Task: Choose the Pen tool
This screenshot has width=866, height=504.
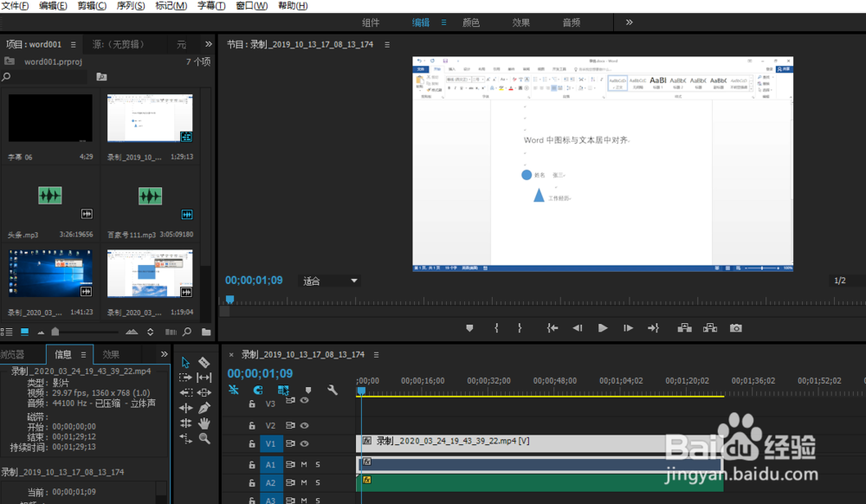Action: pyautogui.click(x=204, y=408)
